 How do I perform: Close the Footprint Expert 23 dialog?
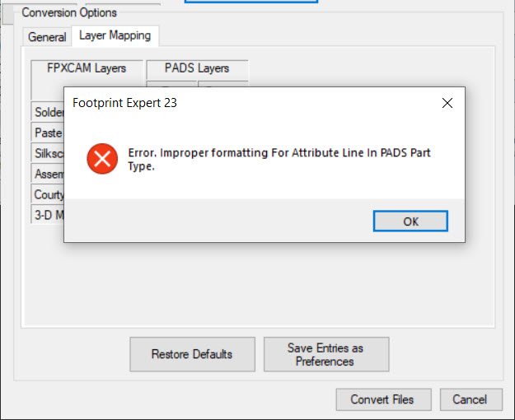tap(447, 103)
